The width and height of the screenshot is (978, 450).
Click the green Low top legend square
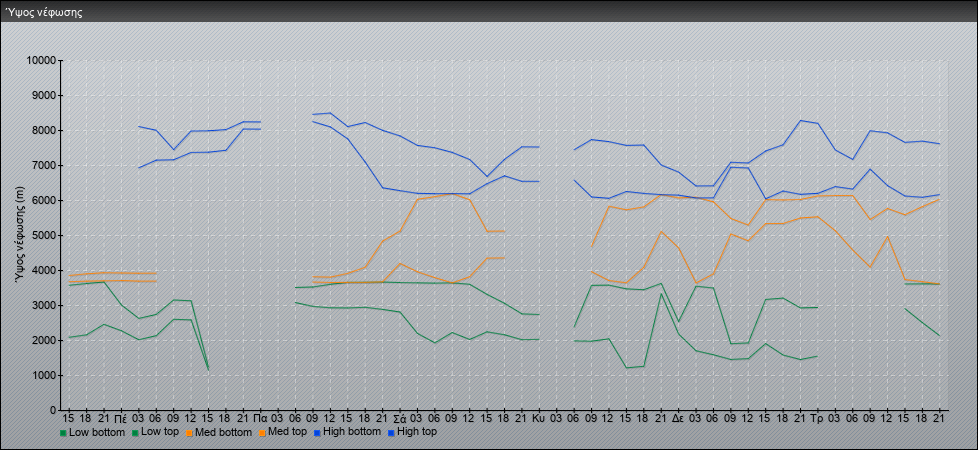135,433
